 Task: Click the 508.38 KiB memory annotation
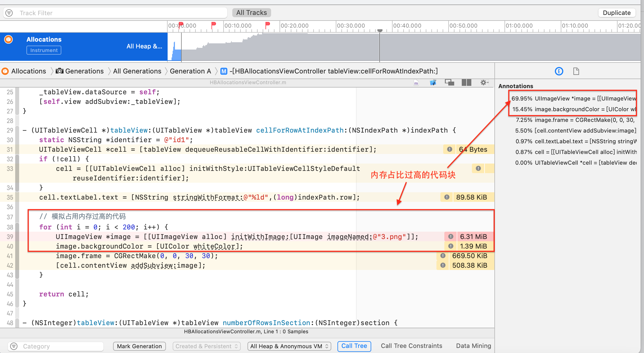470,265
